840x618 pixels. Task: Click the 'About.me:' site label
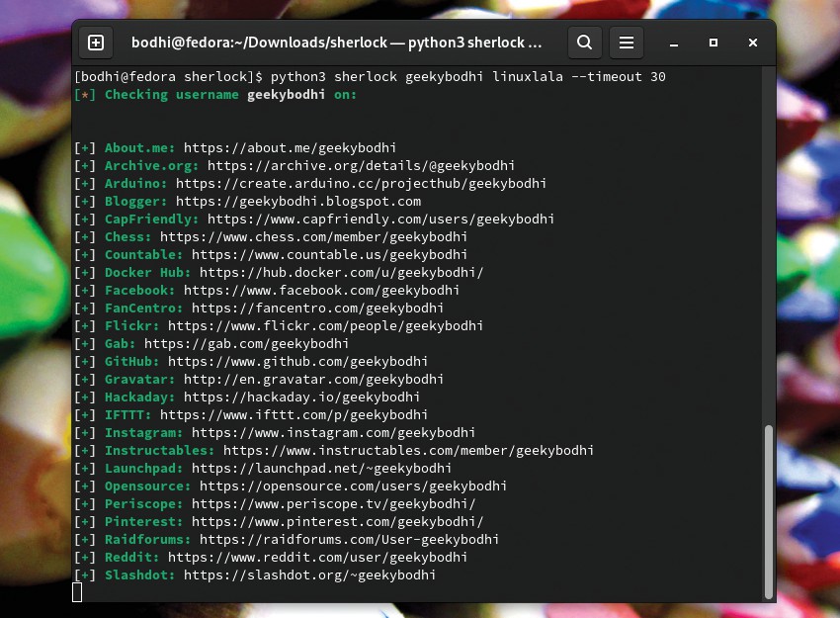[139, 148]
